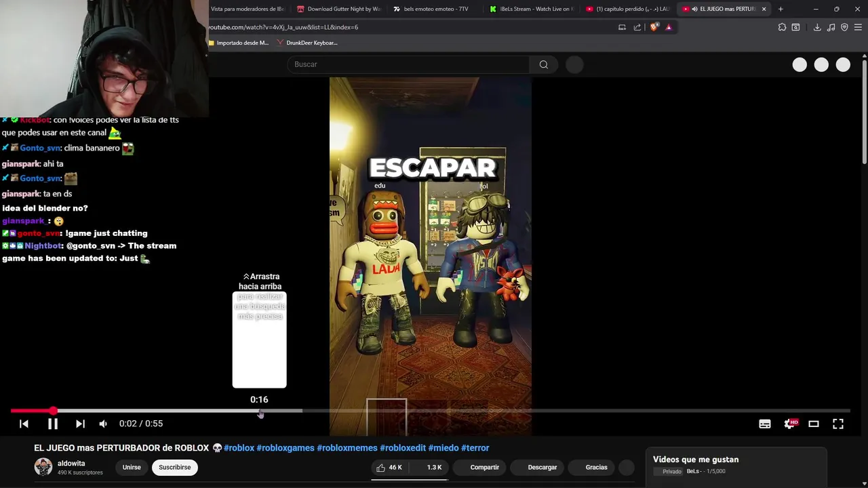The image size is (868, 488).
Task: Open the #robloxmemes hashtag link
Action: click(347, 448)
